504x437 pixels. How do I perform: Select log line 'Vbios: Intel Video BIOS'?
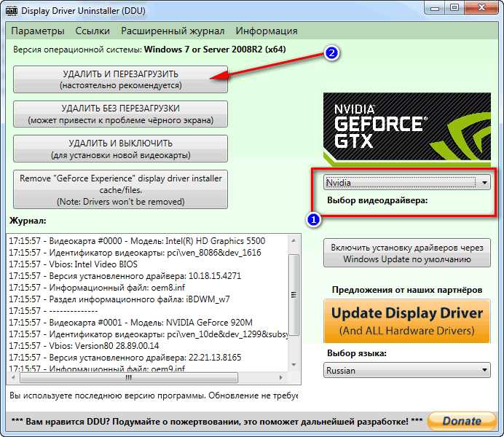point(73,264)
